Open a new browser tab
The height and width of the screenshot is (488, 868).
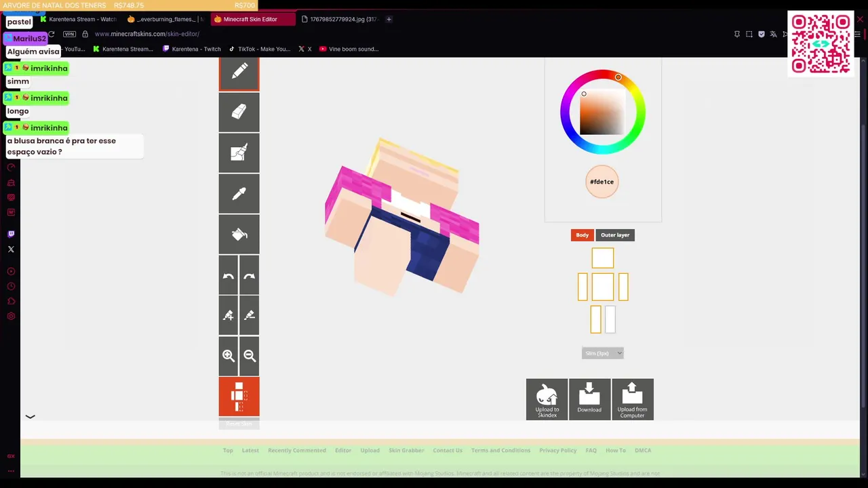tap(389, 19)
